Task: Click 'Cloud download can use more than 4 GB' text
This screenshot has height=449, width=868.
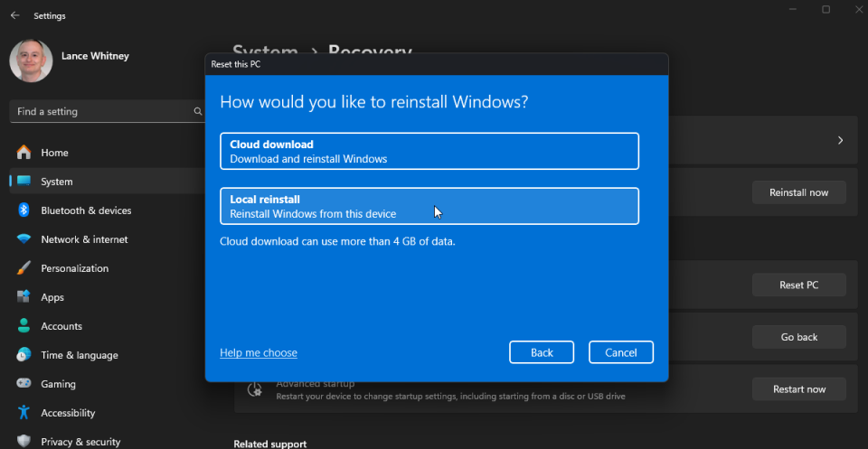Action: (337, 241)
